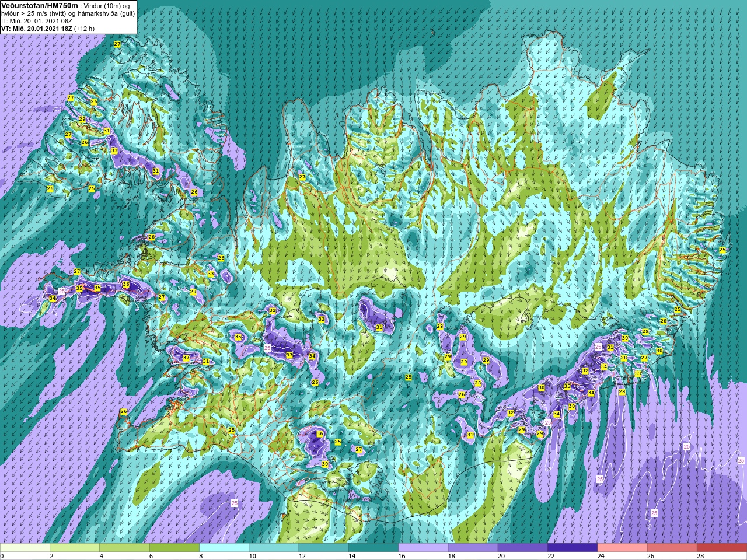Click the '16' tick on the legend scale
This screenshot has width=747, height=560.
click(402, 556)
